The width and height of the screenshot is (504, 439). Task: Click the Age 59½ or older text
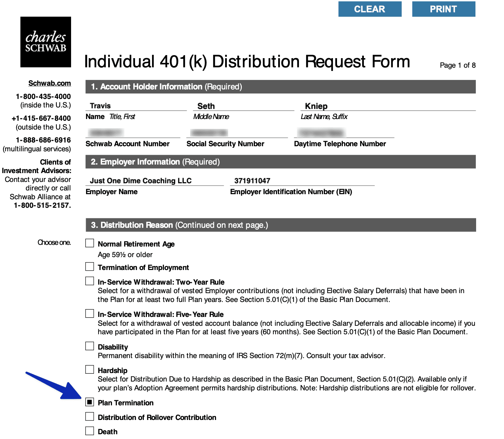(125, 255)
